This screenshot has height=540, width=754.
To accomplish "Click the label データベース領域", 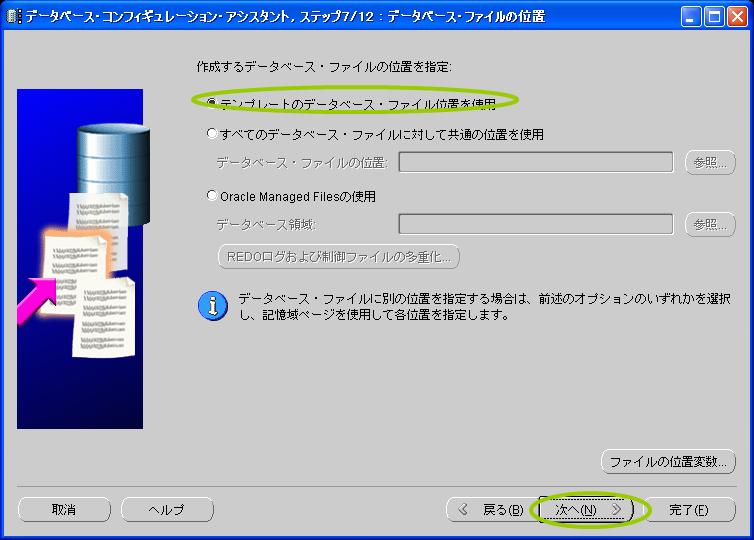I will pyautogui.click(x=266, y=225).
